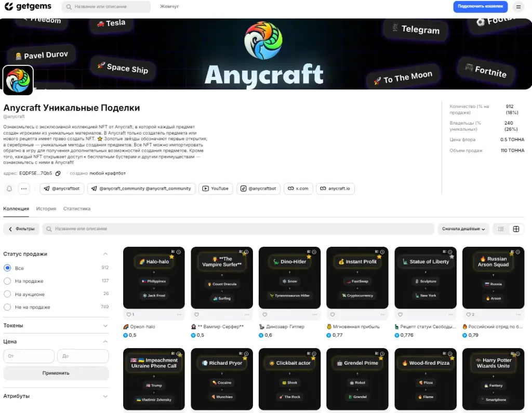Open the Harry Potter Wizards Unite NFT
Viewport: 532px width, 413px height.
[494, 379]
